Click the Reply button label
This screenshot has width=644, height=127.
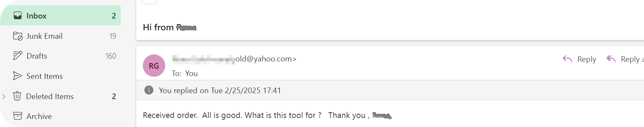point(587,59)
